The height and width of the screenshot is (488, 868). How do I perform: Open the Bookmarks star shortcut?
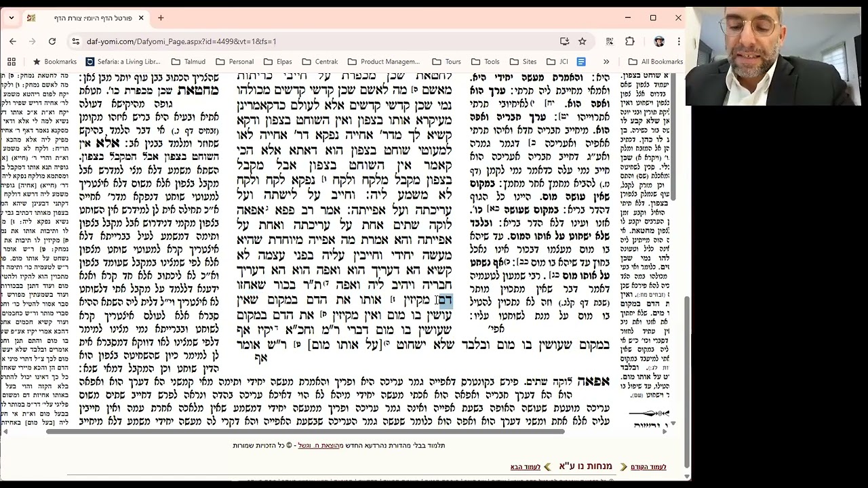click(x=55, y=62)
